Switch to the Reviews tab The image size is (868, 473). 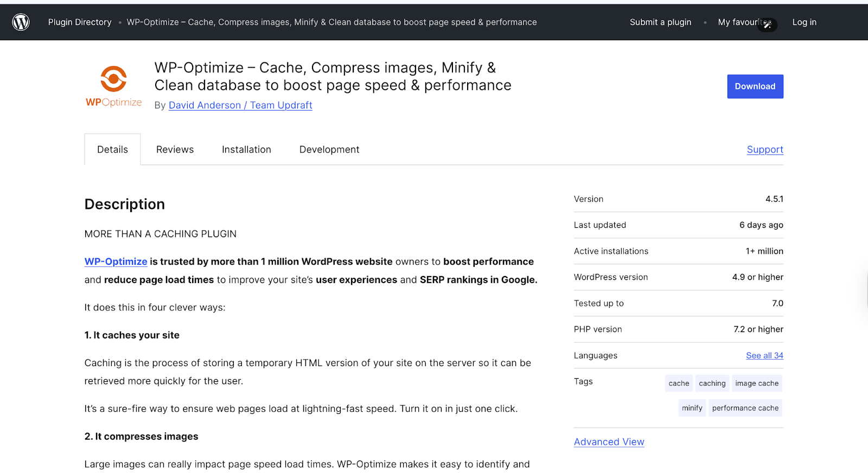pos(175,149)
